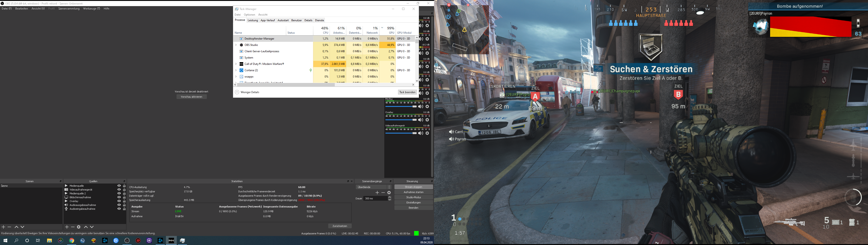
Task: Add a scene transition with plus icon
Action: 377,193
